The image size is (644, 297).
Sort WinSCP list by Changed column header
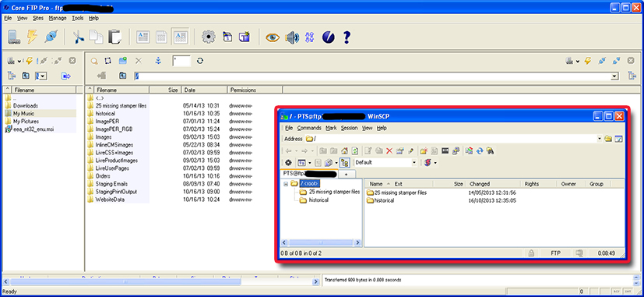(493, 184)
